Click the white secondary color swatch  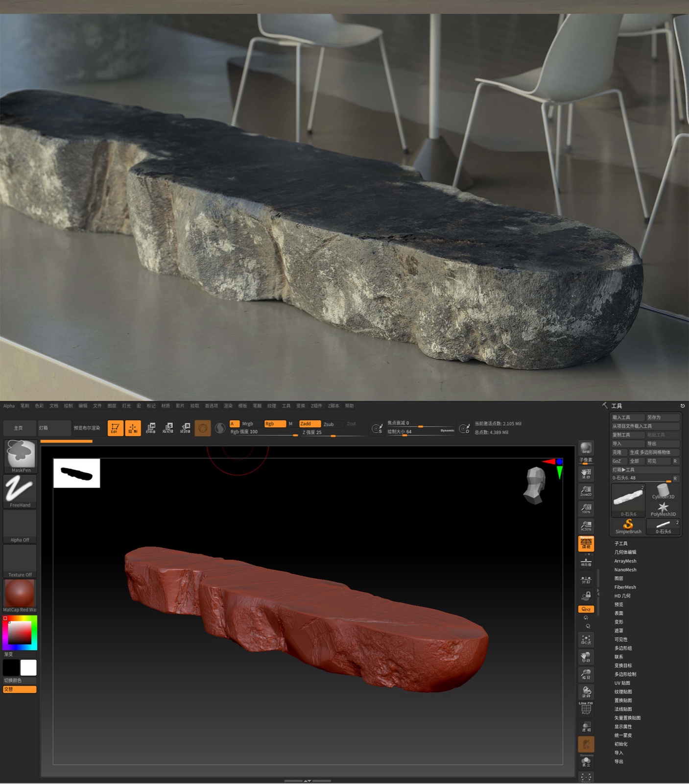[28, 667]
